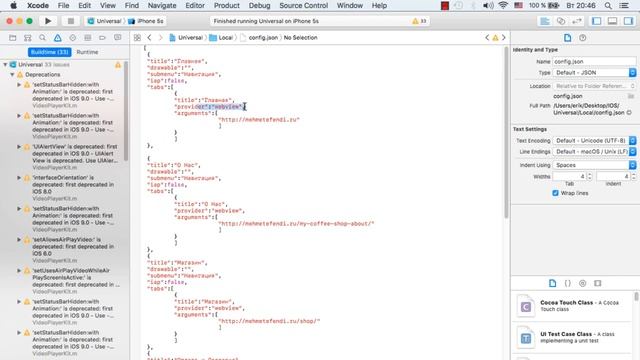Show the Object library

point(582,283)
